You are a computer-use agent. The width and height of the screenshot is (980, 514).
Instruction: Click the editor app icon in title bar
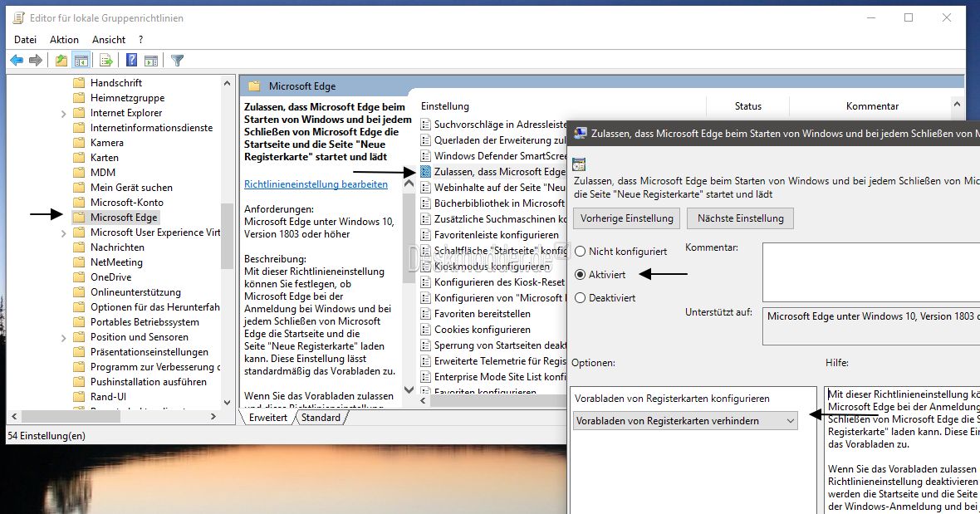pos(19,18)
